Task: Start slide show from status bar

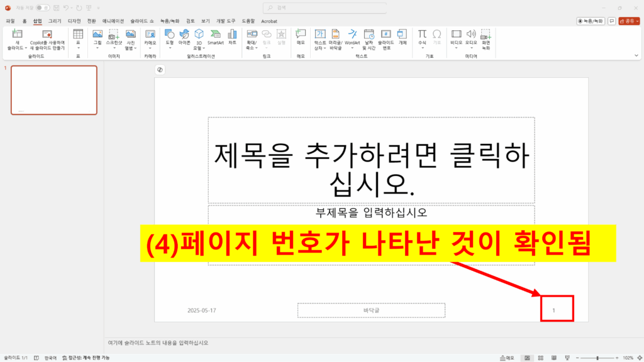Action: click(567, 358)
